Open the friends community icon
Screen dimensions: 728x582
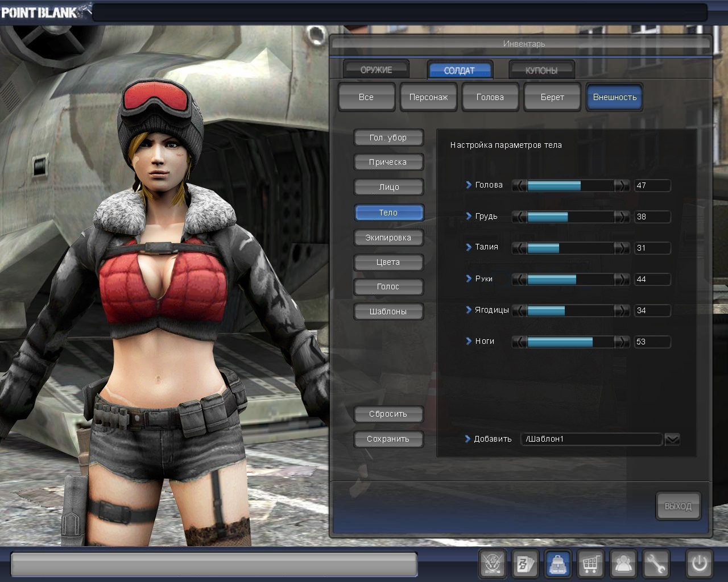pos(623,564)
